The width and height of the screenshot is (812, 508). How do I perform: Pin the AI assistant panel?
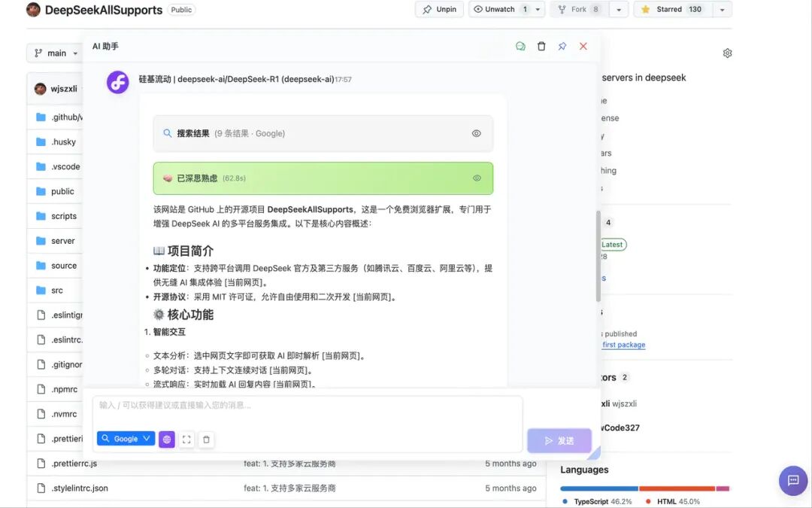pyautogui.click(x=562, y=46)
